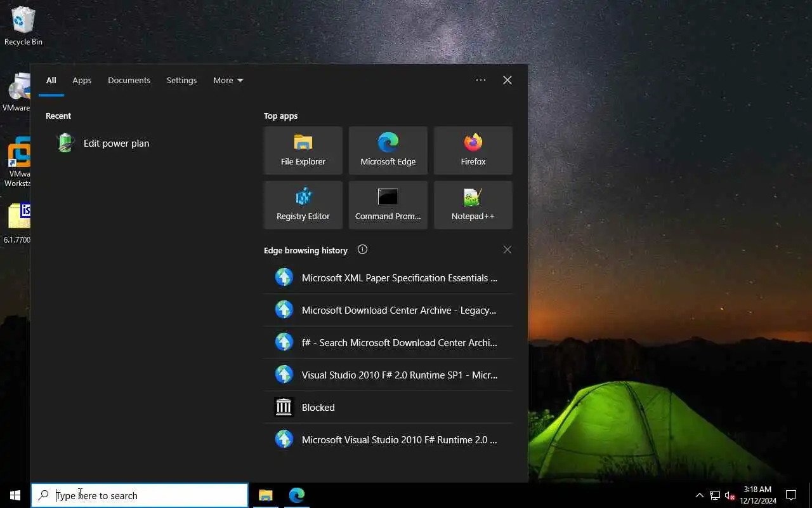Screen dimensions: 812x508
Task: Open Command Prompt tile
Action: tap(388, 205)
